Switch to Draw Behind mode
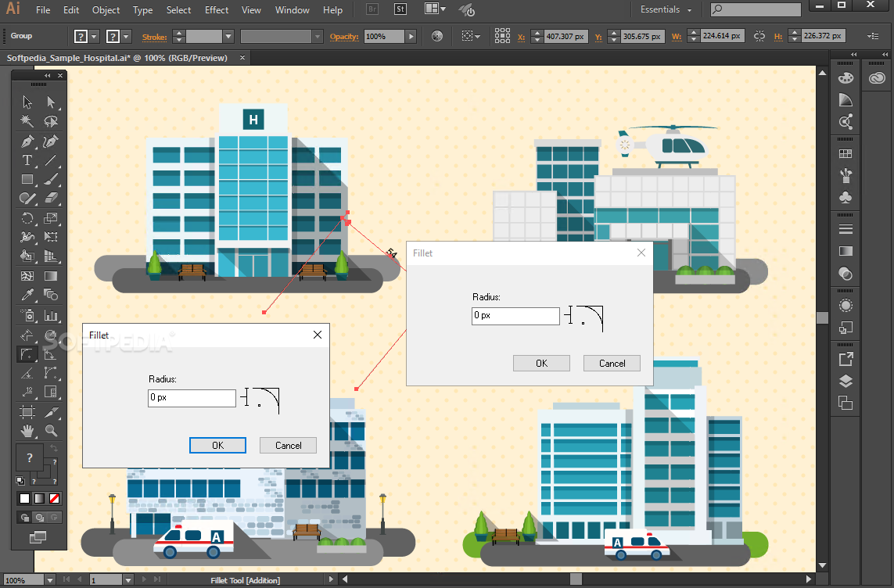Viewport: 894px width, 588px height. click(x=39, y=518)
